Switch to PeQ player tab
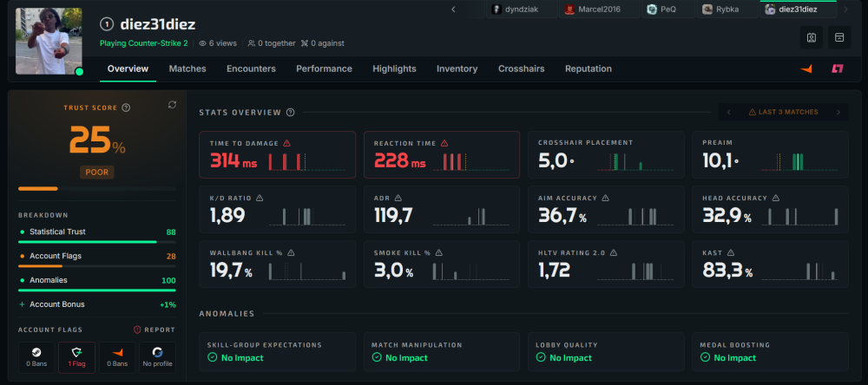 click(668, 10)
